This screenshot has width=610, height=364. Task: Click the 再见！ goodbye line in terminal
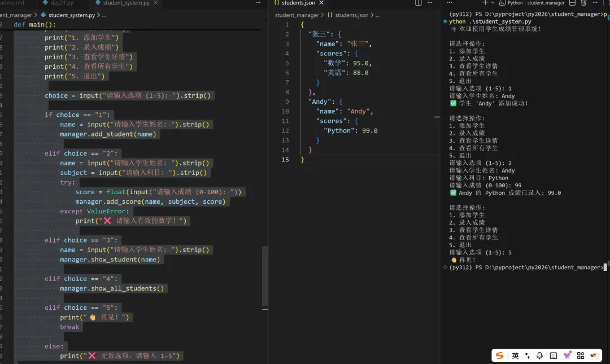(463, 260)
